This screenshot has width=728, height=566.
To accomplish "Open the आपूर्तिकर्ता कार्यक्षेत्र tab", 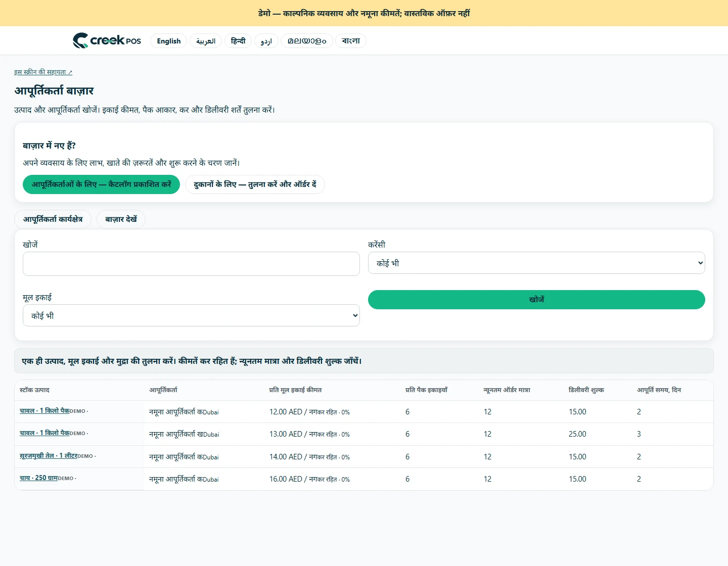I will click(x=53, y=219).
